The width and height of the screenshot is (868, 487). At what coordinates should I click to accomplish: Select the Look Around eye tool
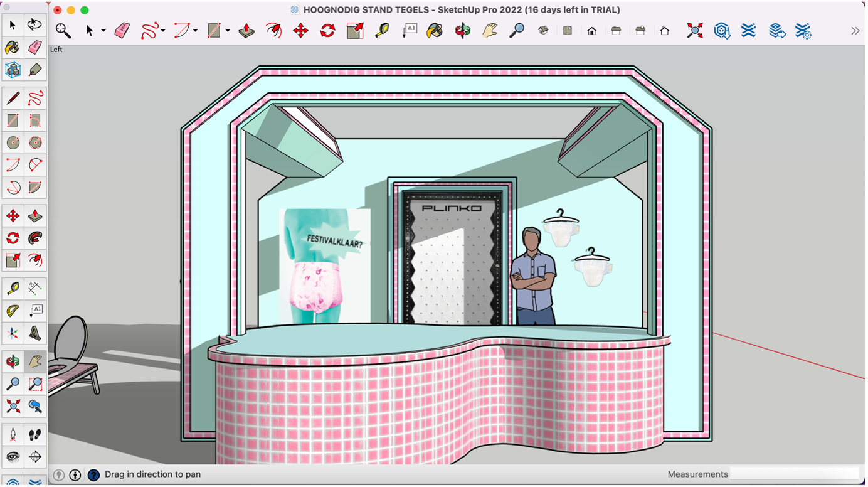13,457
